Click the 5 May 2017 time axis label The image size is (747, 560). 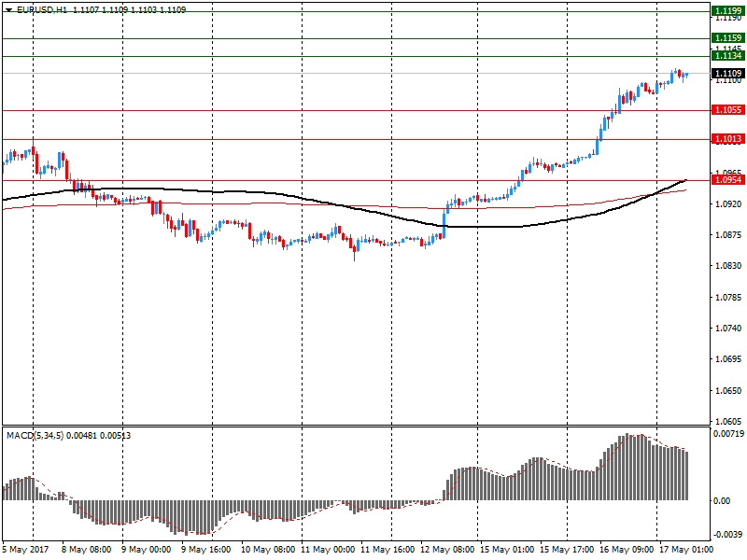pyautogui.click(x=26, y=550)
